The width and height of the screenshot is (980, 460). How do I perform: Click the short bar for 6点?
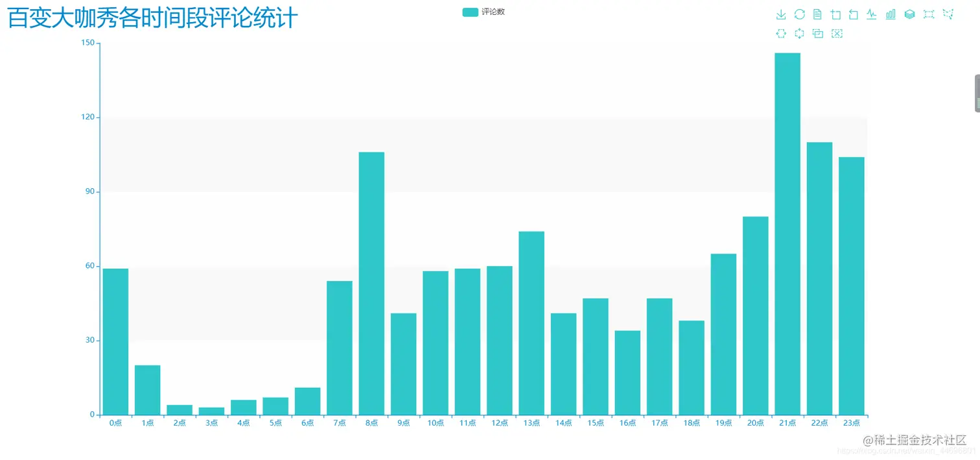click(x=307, y=401)
